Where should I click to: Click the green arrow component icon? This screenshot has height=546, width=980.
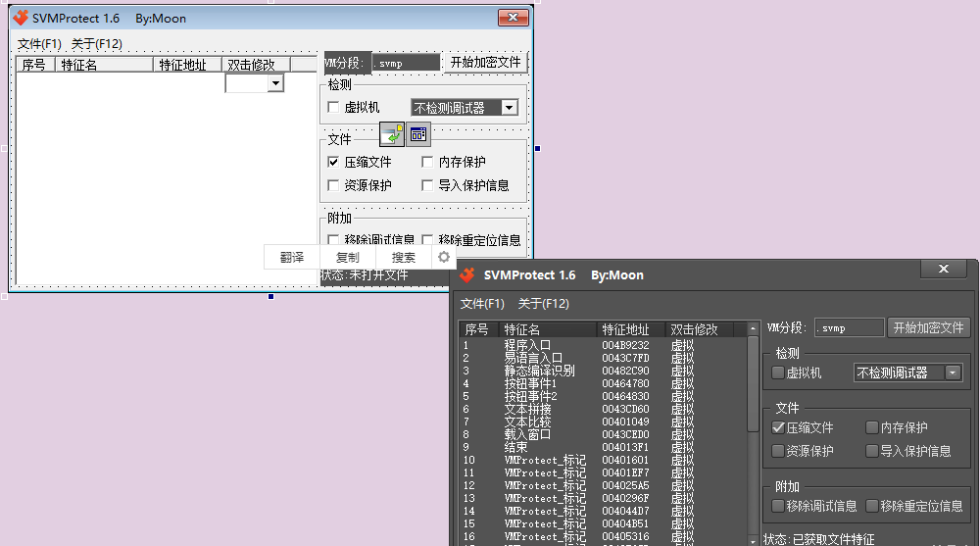pyautogui.click(x=392, y=134)
